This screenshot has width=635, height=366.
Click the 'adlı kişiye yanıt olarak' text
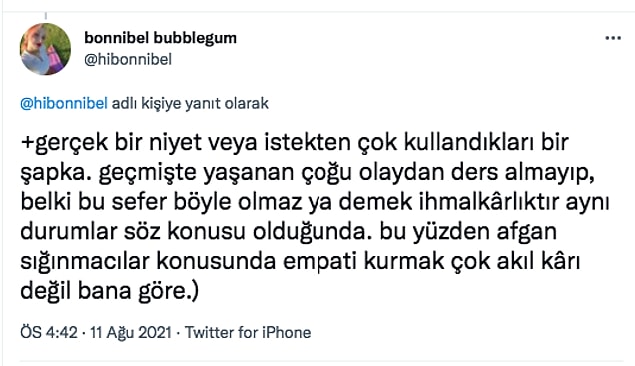[190, 104]
